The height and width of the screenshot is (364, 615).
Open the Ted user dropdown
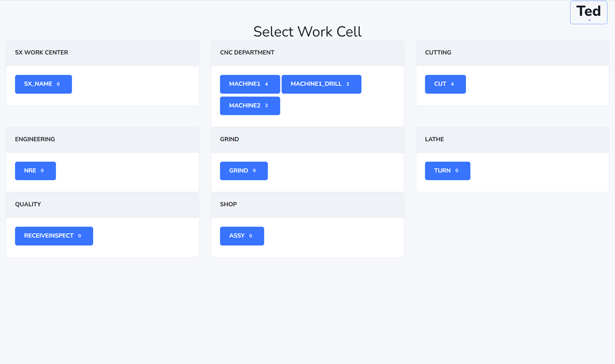tap(589, 13)
